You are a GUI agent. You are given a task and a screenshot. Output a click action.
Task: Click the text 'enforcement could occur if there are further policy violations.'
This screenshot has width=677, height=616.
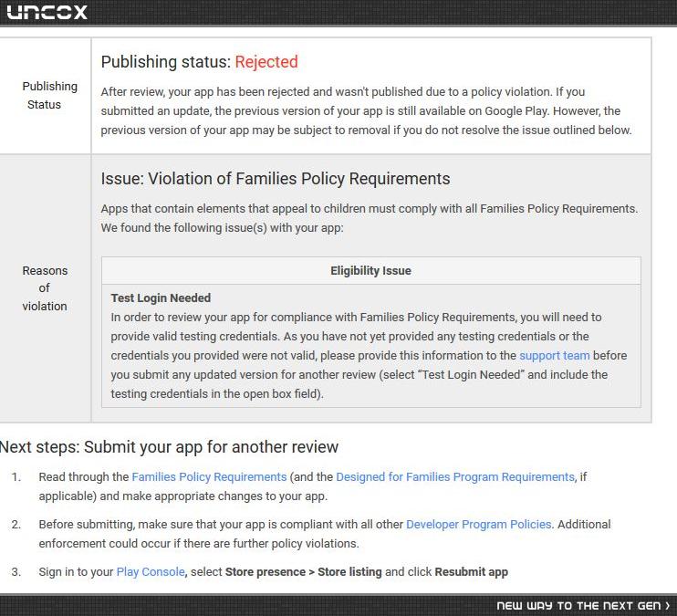click(199, 543)
